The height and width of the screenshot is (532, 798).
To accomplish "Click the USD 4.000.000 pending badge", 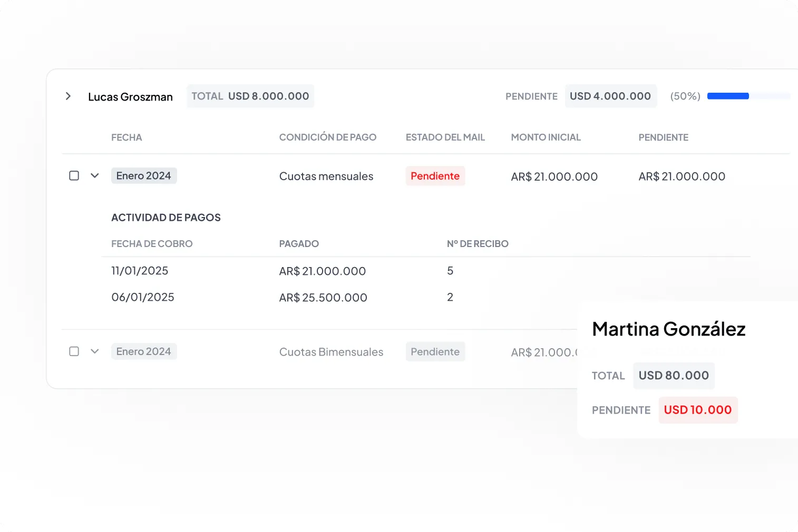I will pos(610,96).
